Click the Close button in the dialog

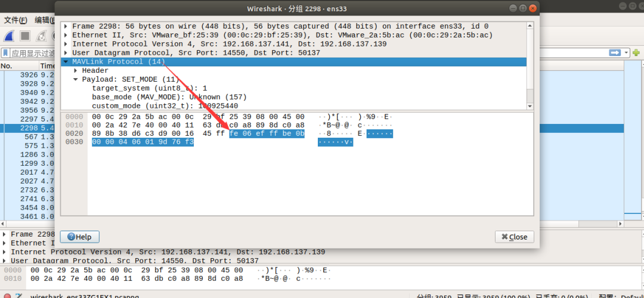click(x=514, y=237)
